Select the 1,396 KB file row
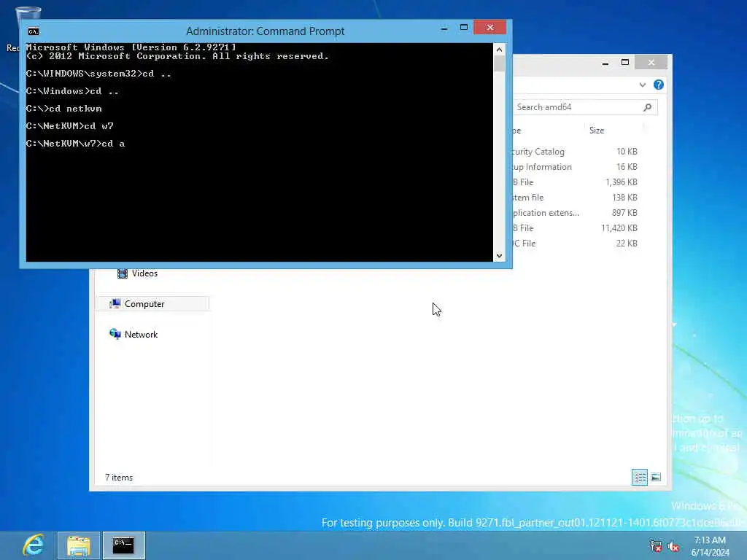747x560 pixels. coord(576,182)
